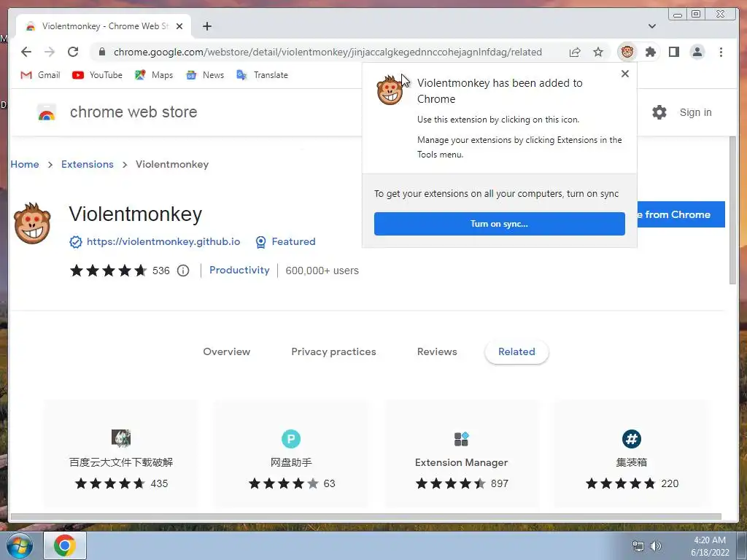This screenshot has width=747, height=560.
Task: Go to Home breadcrumb
Action: pos(25,164)
